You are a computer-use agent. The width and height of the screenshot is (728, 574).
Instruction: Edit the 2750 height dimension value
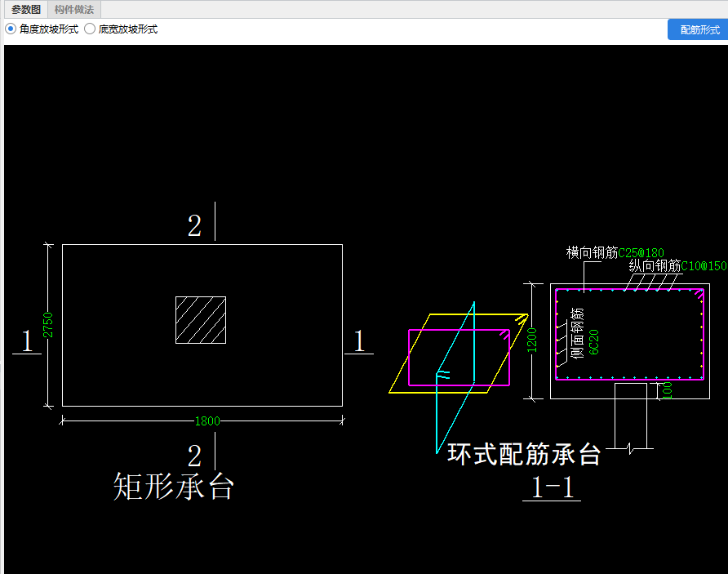click(x=48, y=325)
